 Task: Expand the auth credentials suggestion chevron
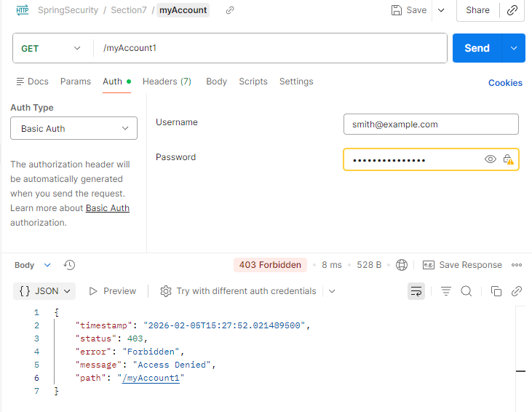[332, 291]
